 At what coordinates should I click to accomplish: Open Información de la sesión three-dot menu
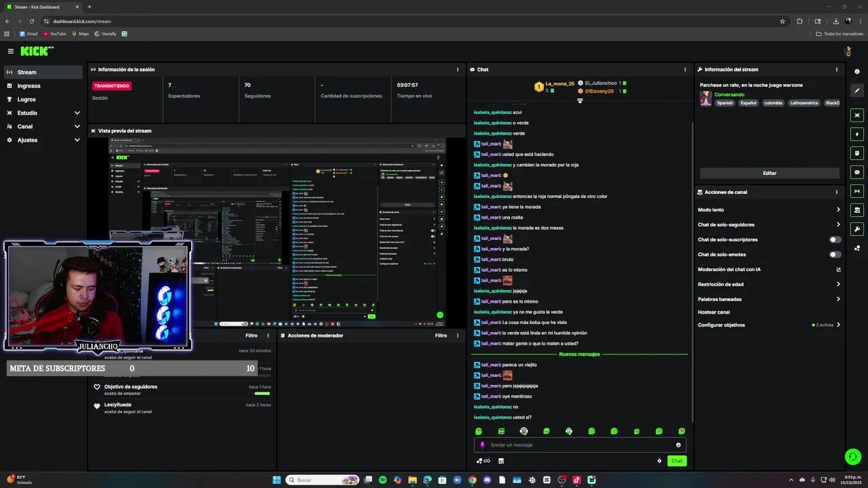coord(458,69)
